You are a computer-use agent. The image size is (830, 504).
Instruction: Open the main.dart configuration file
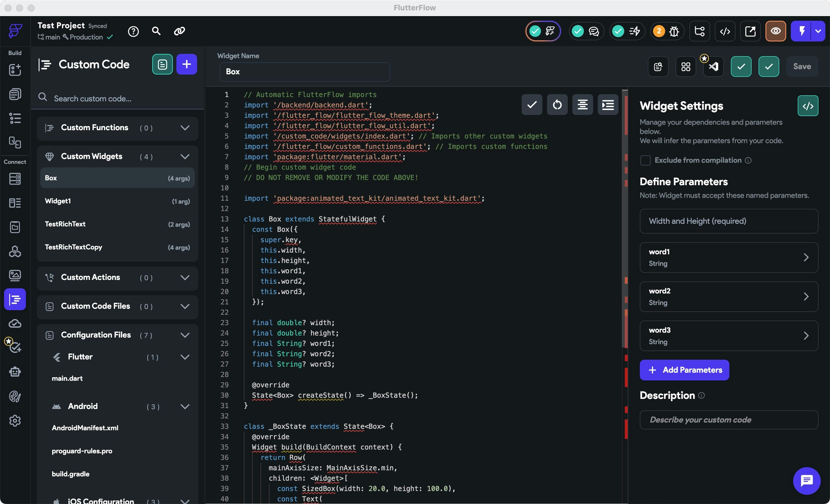[x=67, y=378]
